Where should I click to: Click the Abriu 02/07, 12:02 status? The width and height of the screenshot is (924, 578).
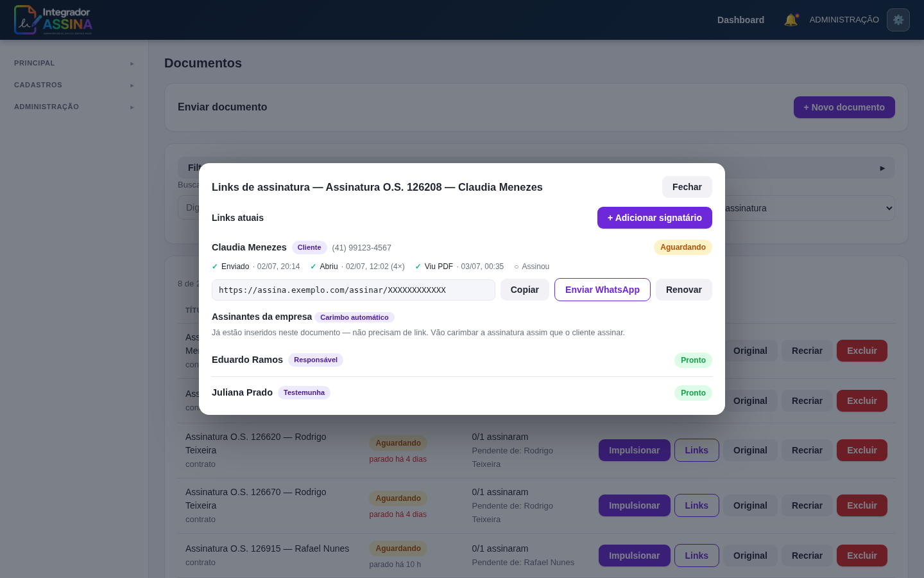coord(357,267)
